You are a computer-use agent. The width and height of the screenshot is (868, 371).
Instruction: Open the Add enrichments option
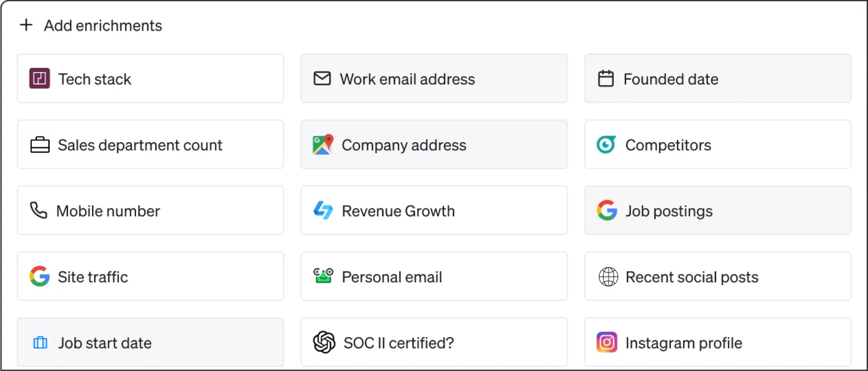pos(102,25)
